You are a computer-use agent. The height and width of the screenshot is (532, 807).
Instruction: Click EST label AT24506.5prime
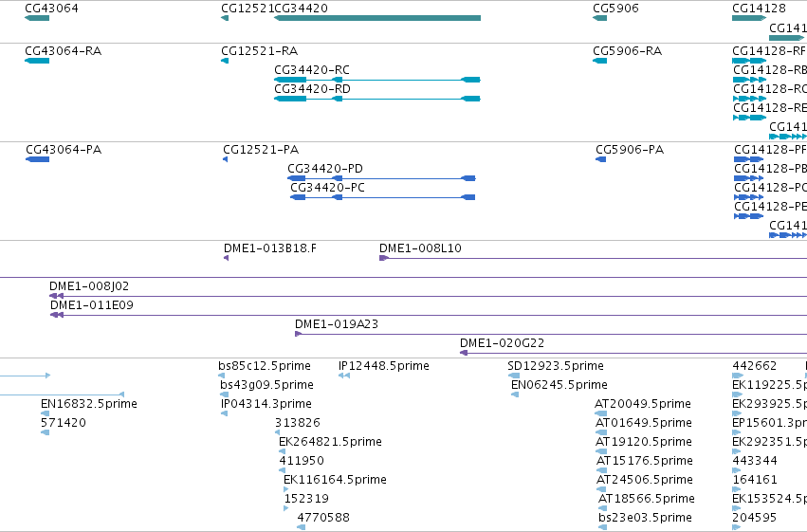tap(644, 481)
